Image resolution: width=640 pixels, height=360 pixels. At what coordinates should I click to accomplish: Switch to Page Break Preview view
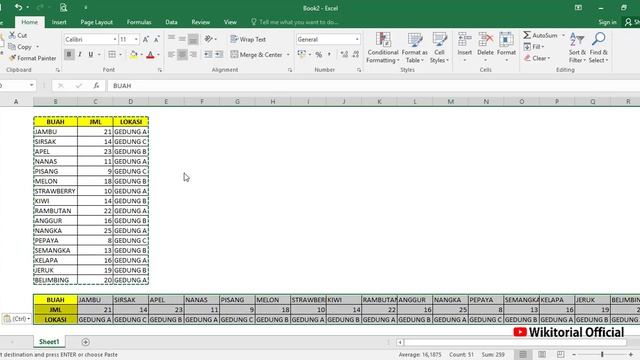[x=561, y=354]
